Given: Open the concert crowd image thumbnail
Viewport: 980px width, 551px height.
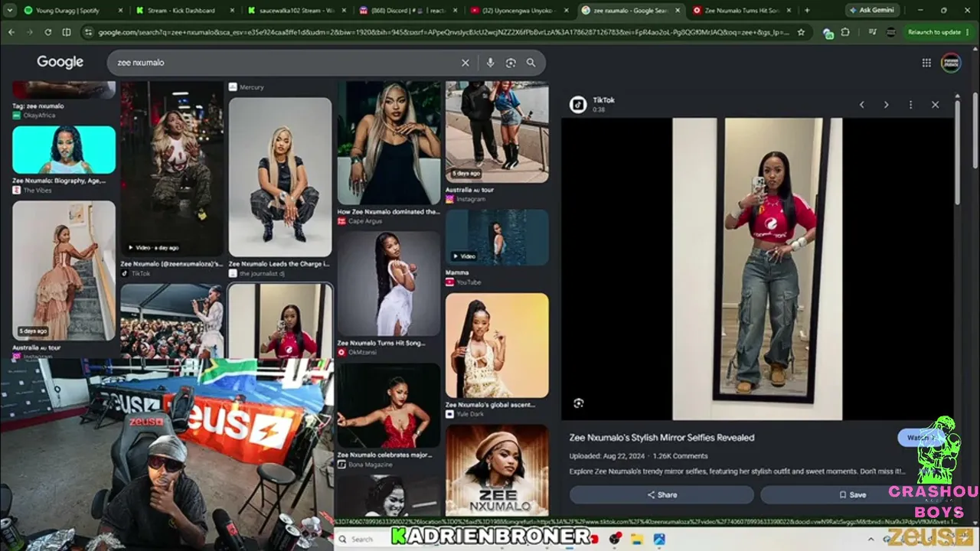Looking at the screenshot, I should pos(172,321).
